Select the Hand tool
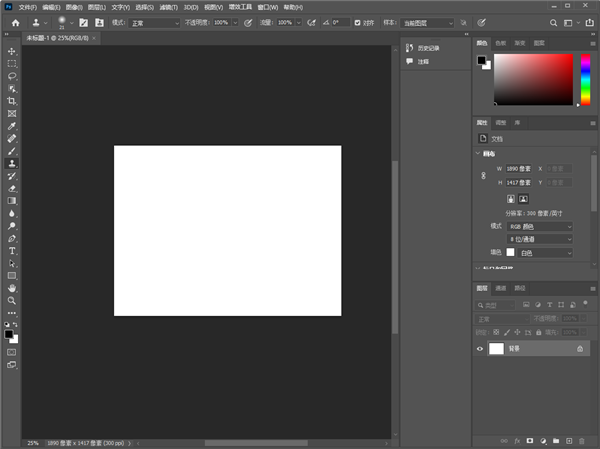Viewport: 600px width, 449px height. pyautogui.click(x=12, y=288)
